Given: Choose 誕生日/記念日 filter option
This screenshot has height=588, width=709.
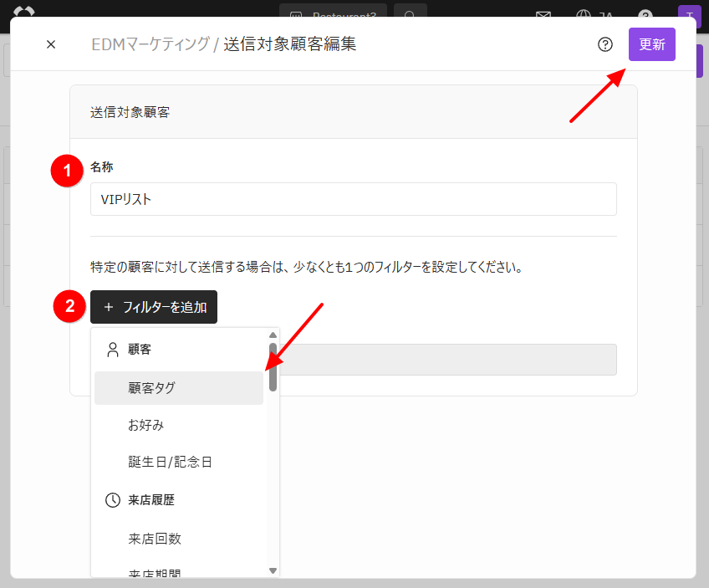Looking at the screenshot, I should 179,462.
